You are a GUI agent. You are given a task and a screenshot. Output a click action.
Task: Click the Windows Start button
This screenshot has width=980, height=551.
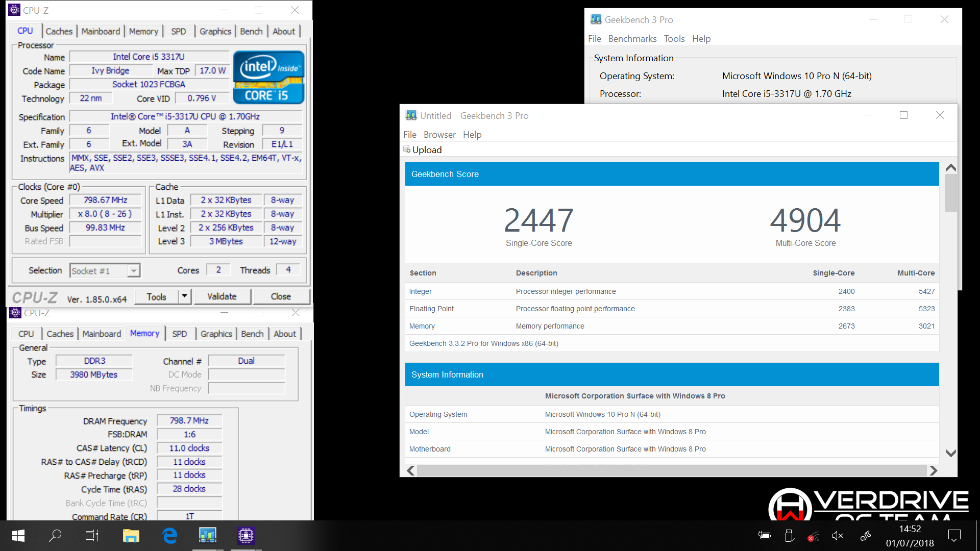18,536
